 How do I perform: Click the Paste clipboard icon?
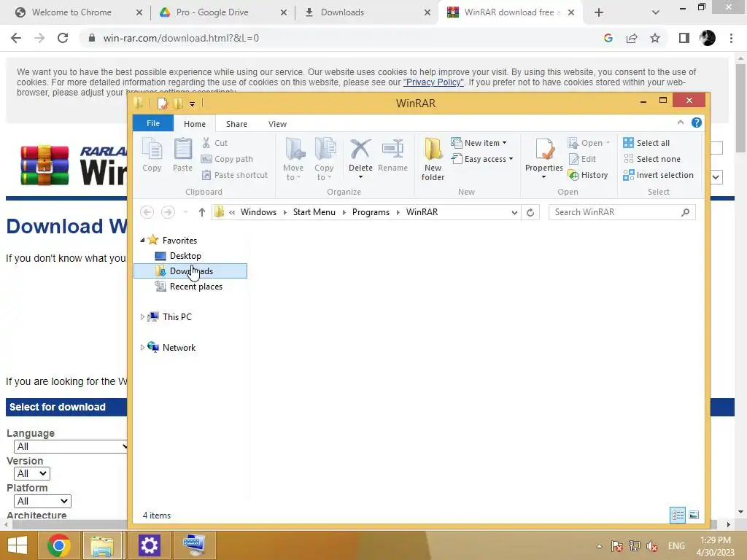[182, 155]
